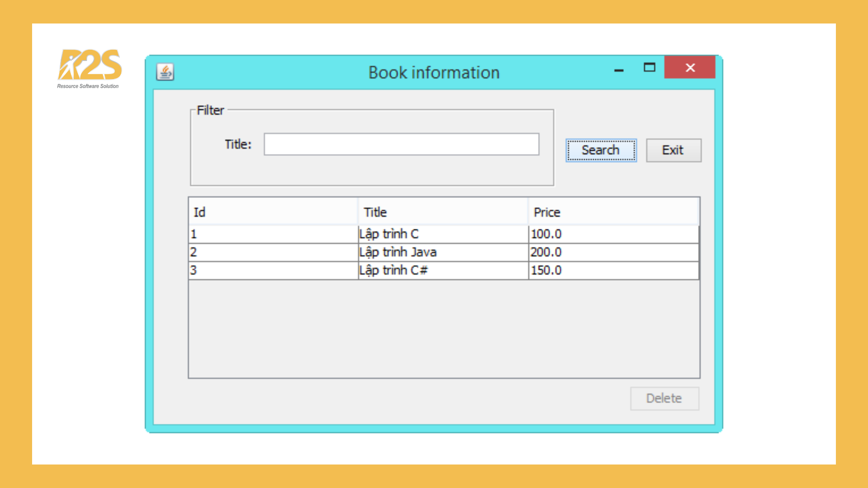Image resolution: width=868 pixels, height=488 pixels.
Task: Select the row titled Lập trình C
Action: click(443, 234)
